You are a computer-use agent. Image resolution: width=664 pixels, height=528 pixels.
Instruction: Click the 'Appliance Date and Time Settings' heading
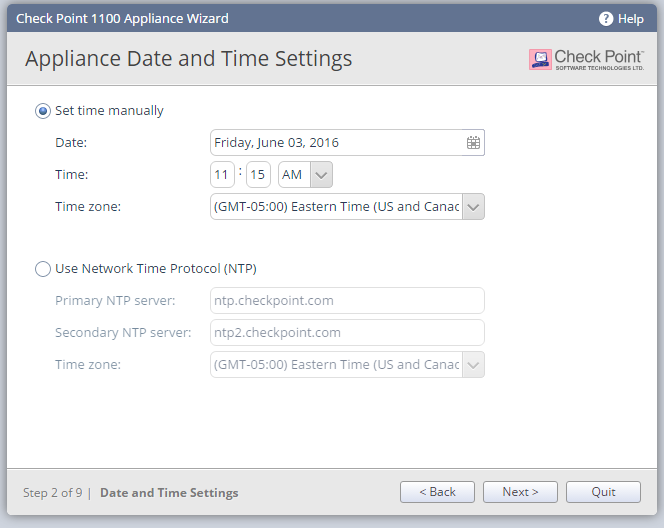[x=188, y=59]
